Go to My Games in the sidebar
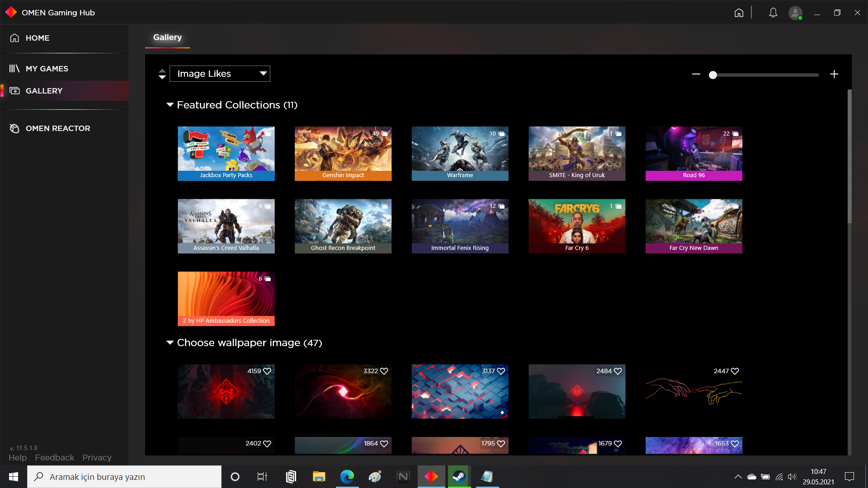The width and height of the screenshot is (868, 488). click(47, 69)
